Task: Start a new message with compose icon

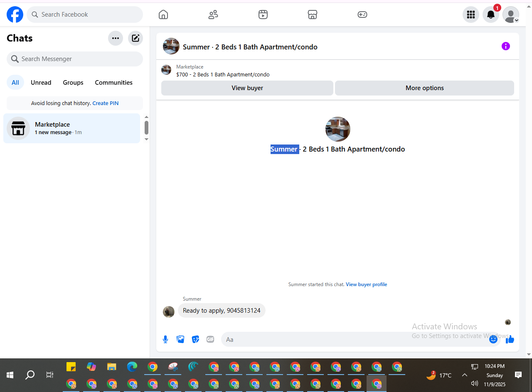Action: tap(135, 38)
